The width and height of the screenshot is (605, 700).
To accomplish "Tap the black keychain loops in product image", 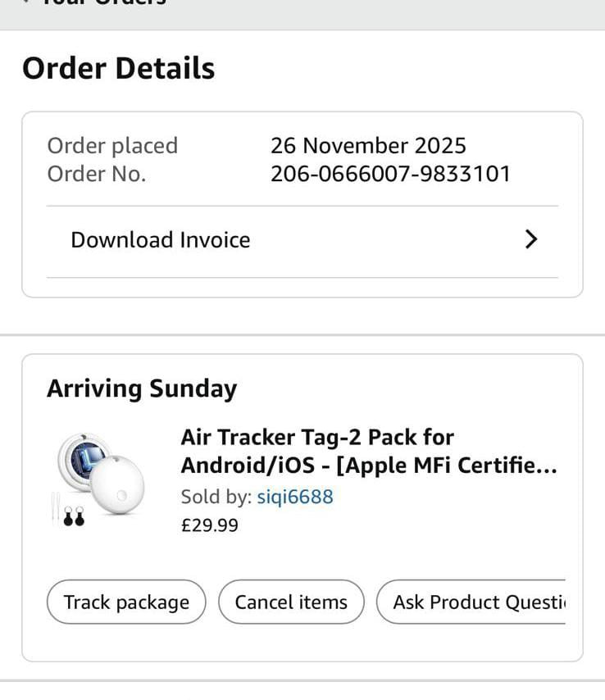I will point(74,516).
